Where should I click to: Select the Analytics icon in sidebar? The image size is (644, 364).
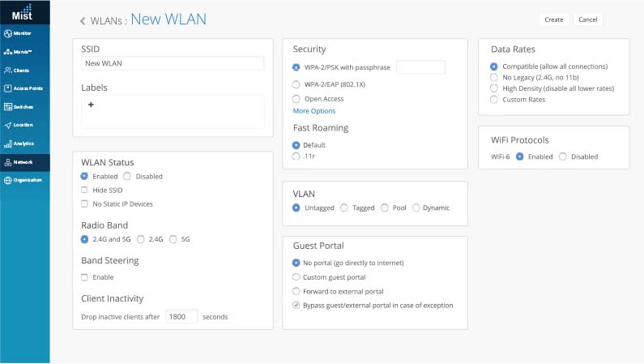tap(7, 143)
